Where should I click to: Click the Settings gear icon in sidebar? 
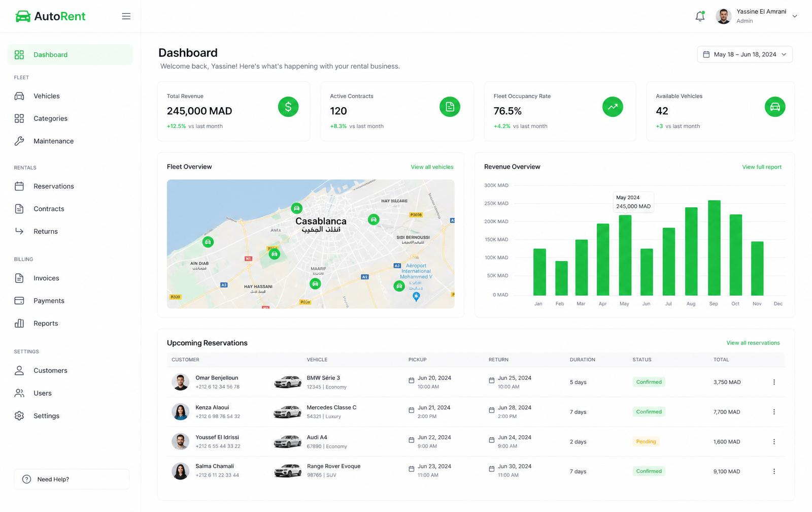tap(19, 415)
